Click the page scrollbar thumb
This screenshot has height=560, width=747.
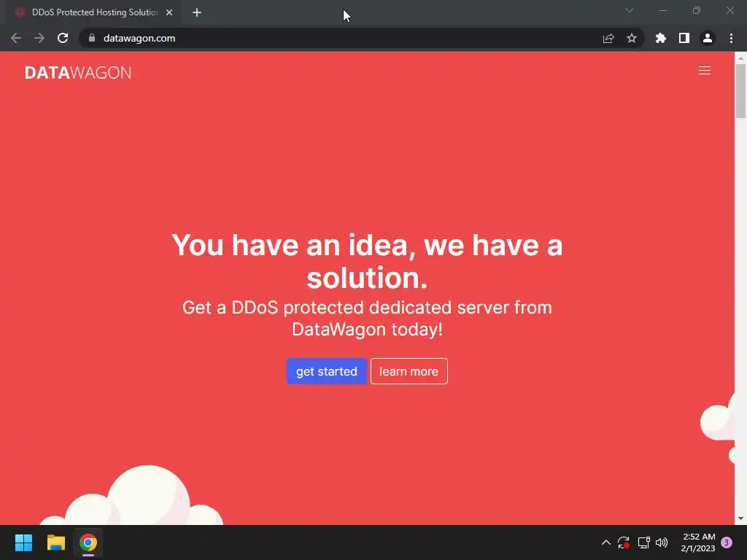point(740,90)
